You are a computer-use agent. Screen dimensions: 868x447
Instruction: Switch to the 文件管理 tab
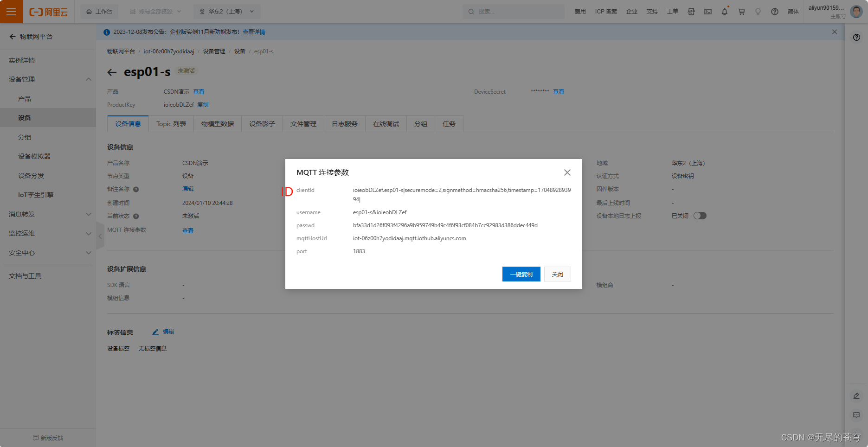[303, 124]
